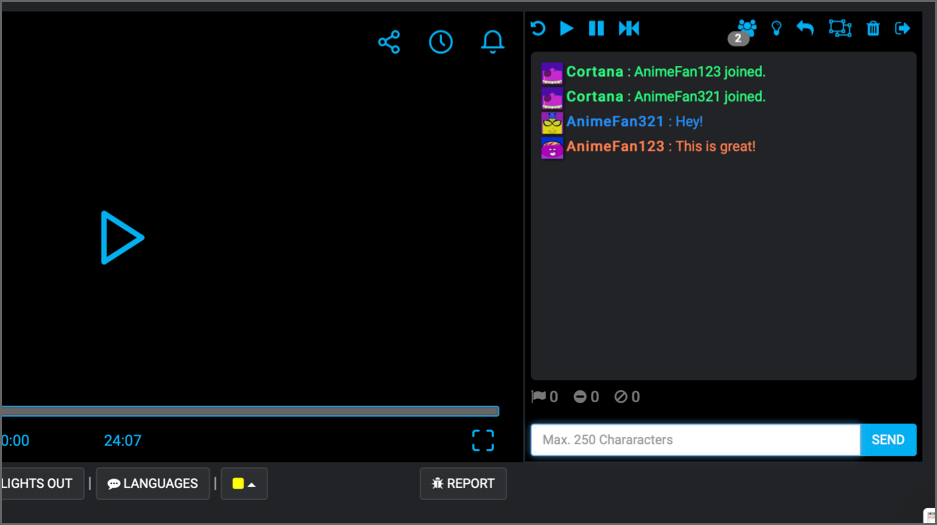
Task: Click the REPORT button
Action: [463, 483]
